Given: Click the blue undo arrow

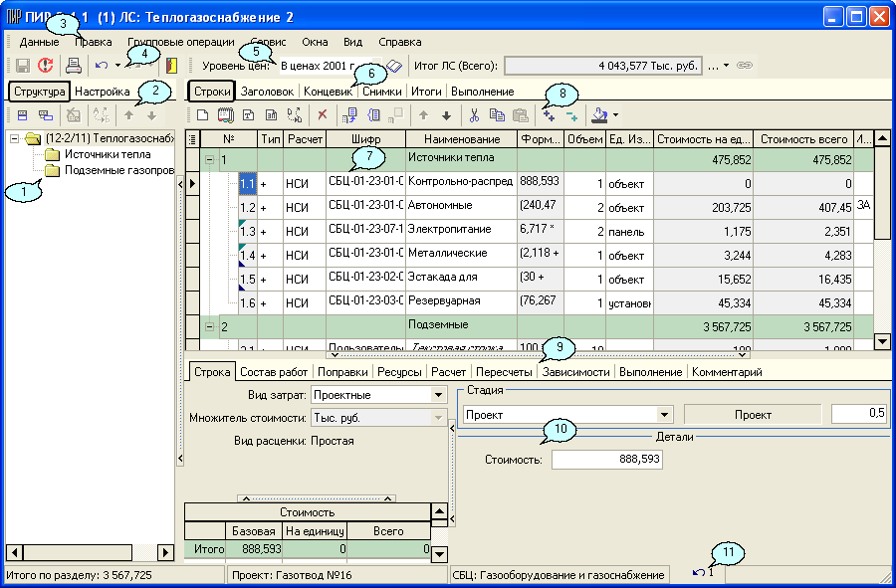Looking at the screenshot, I should [102, 66].
